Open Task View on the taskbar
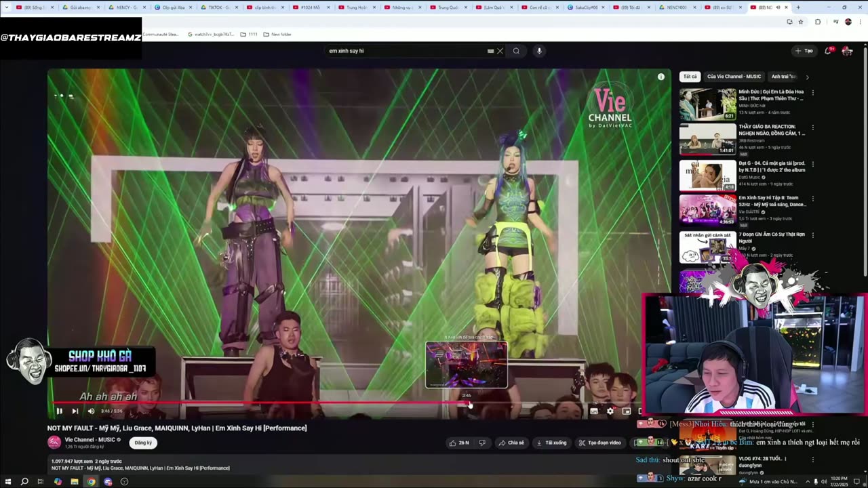The width and height of the screenshot is (868, 488). click(41, 482)
